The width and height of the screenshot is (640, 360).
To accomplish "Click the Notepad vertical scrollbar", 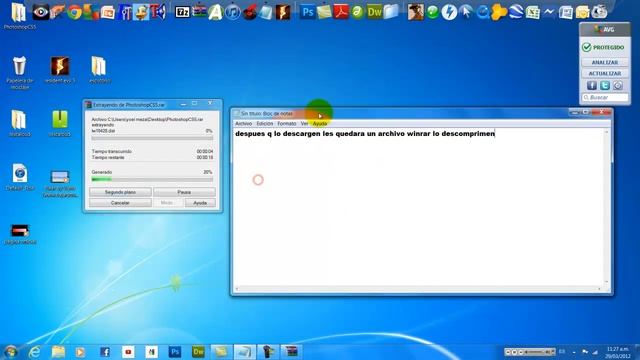I will tap(606, 207).
